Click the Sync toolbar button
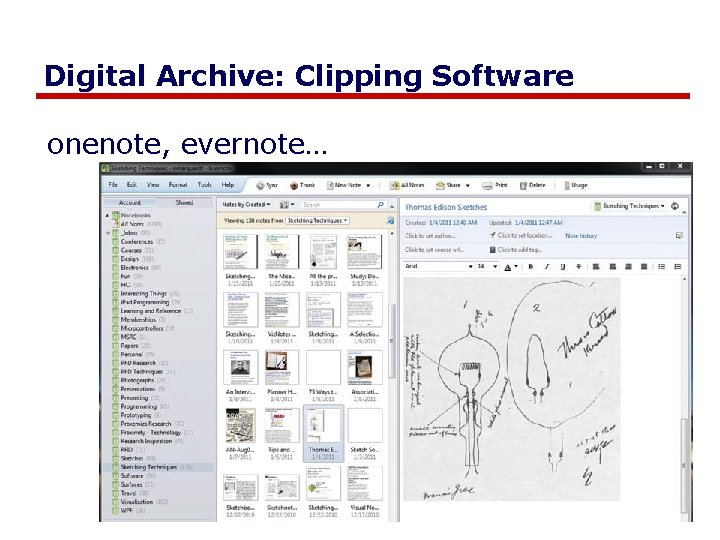 tap(267, 186)
